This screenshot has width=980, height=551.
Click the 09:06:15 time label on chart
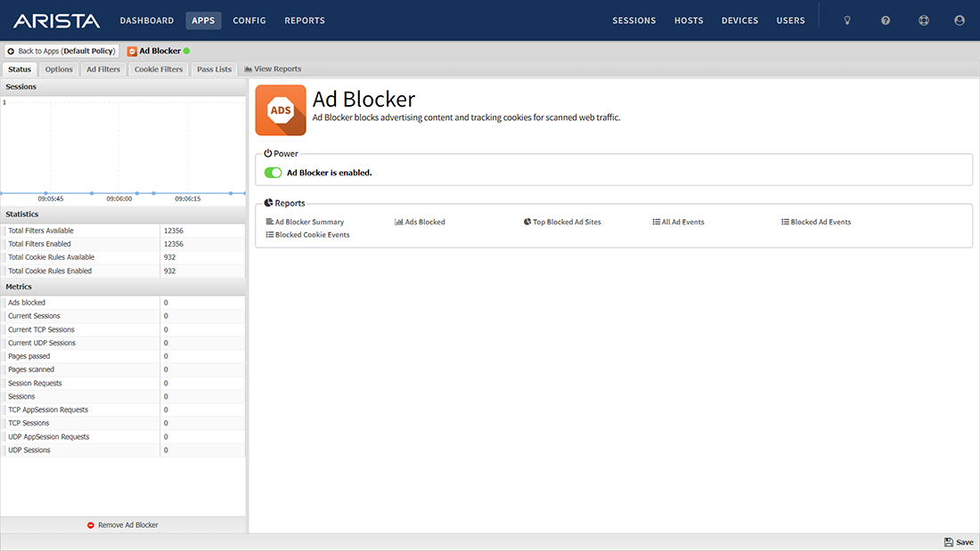187,199
